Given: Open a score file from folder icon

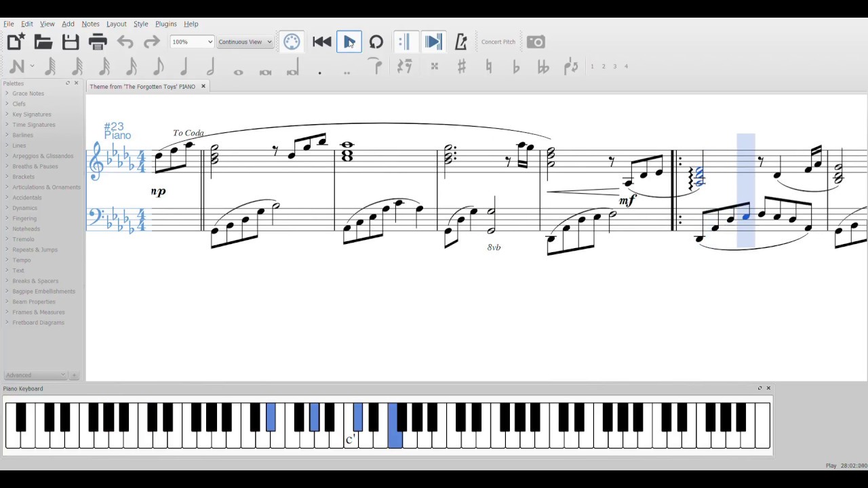Looking at the screenshot, I should tap(43, 42).
